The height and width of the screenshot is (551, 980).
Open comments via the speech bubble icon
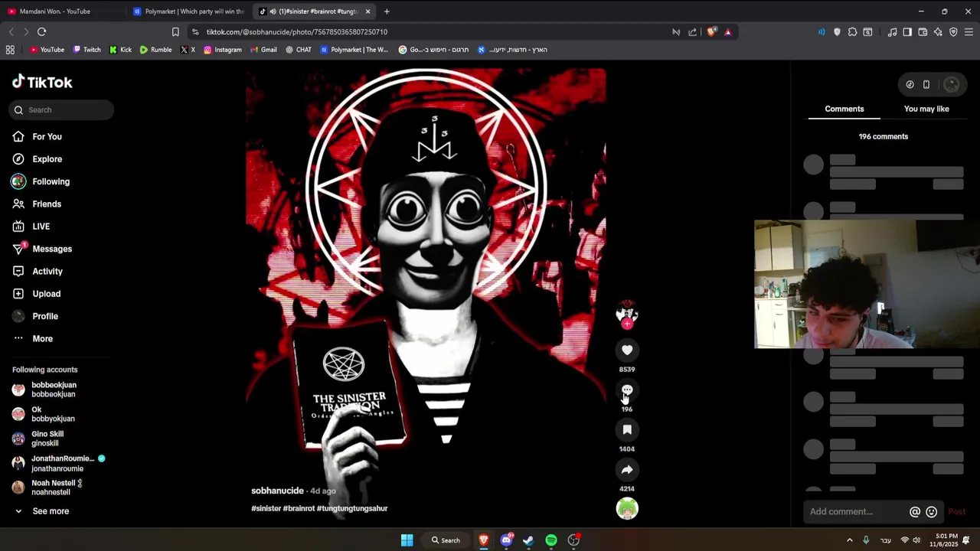point(627,390)
